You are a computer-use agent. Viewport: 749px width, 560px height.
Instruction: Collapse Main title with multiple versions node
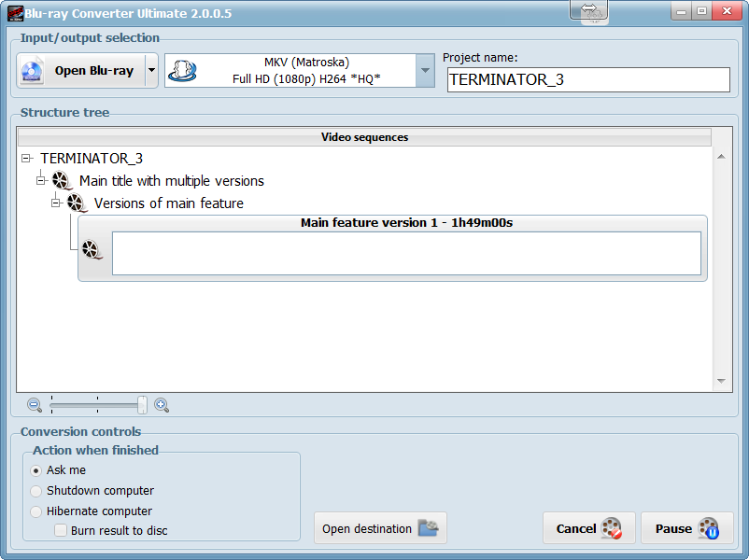click(41, 180)
